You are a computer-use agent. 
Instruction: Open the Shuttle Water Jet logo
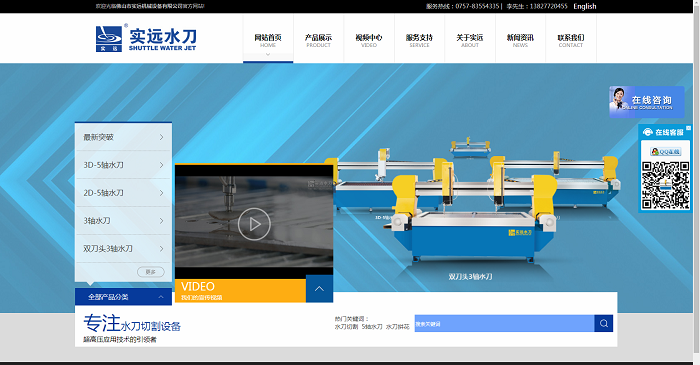click(x=146, y=38)
